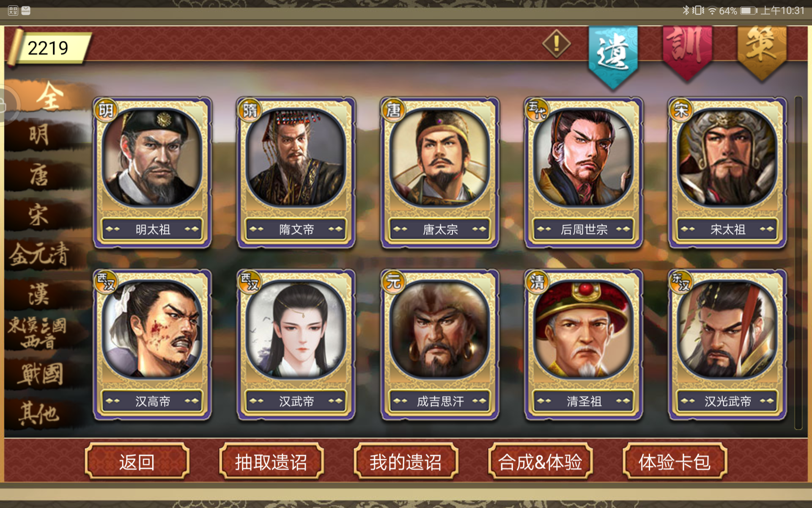The height and width of the screenshot is (508, 812).
Task: Click the 抽取遗诏 draw button
Action: point(272,461)
